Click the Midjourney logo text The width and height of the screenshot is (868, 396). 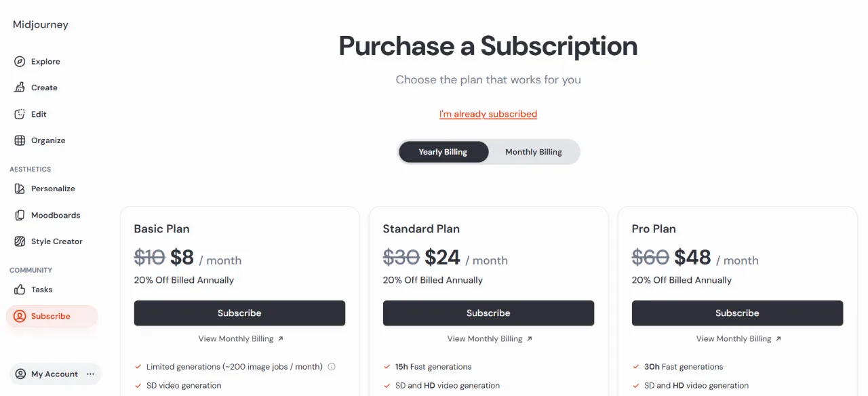coord(41,24)
